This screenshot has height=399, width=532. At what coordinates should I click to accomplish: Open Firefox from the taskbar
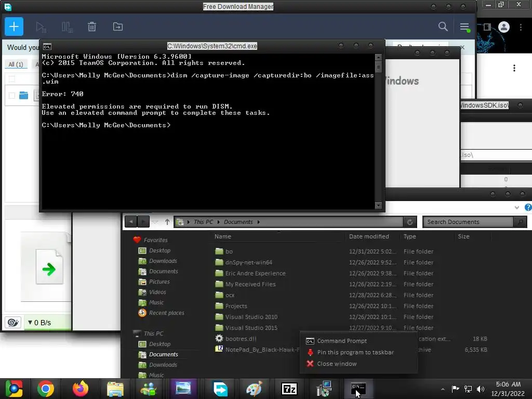(x=81, y=389)
